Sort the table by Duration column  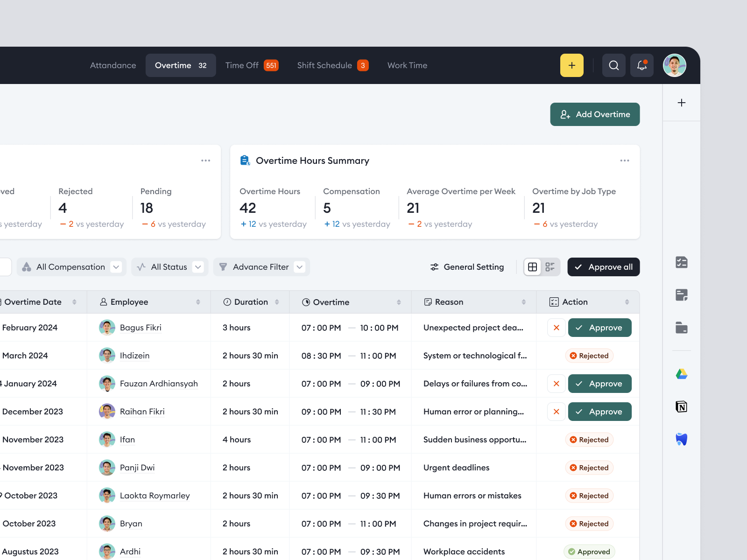pos(277,302)
